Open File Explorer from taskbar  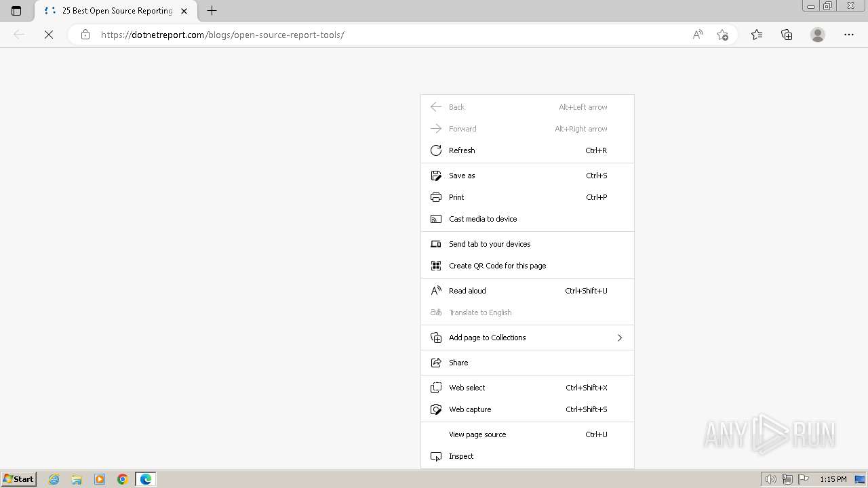pyautogui.click(x=77, y=479)
